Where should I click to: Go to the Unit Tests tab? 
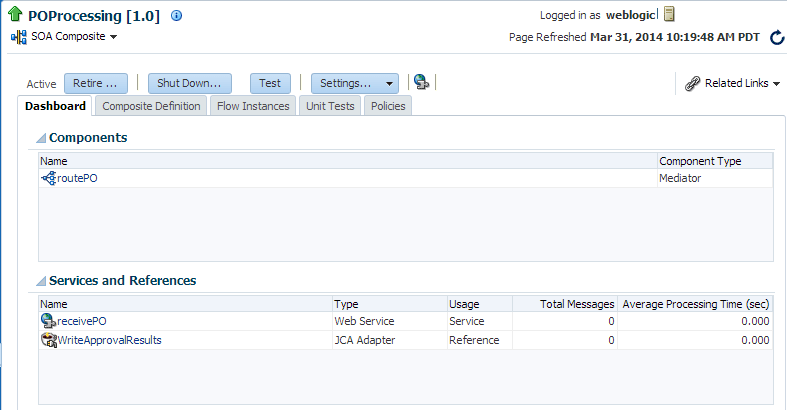coord(330,106)
